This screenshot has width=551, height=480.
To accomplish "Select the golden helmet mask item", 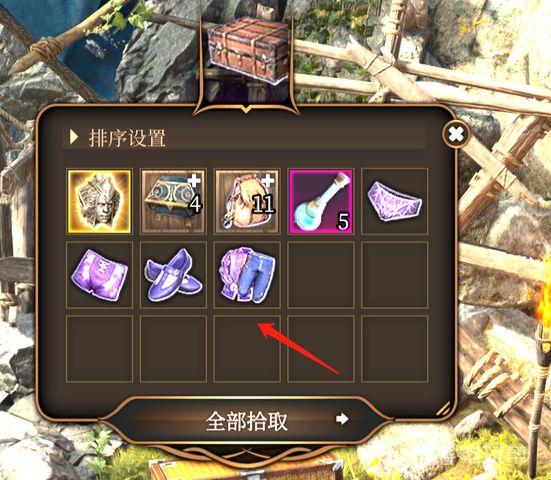I will 99,201.
